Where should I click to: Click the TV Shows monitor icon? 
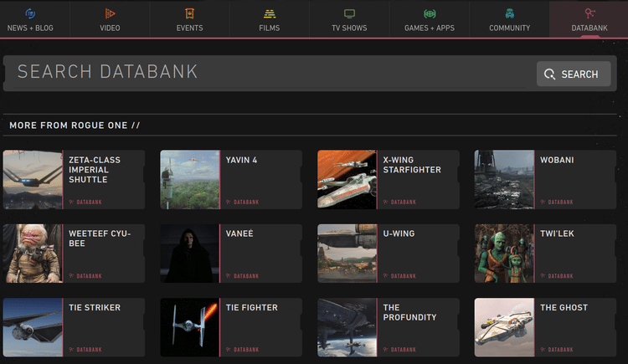pos(349,14)
